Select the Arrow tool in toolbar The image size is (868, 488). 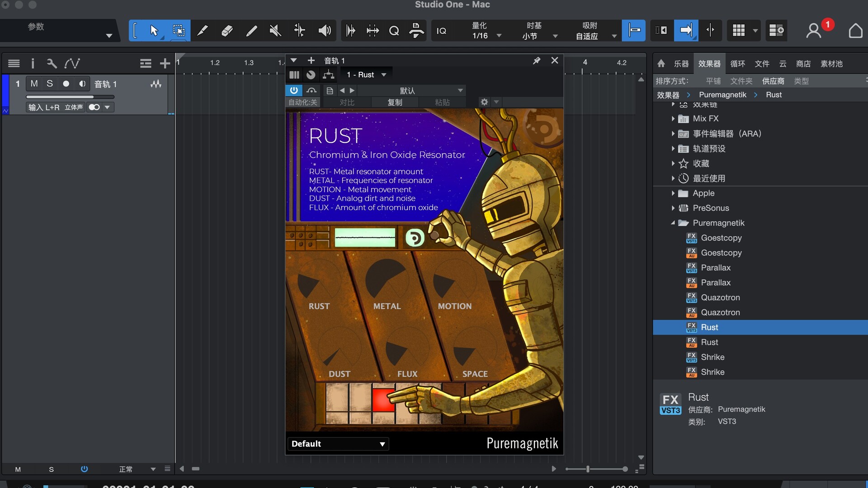(154, 31)
